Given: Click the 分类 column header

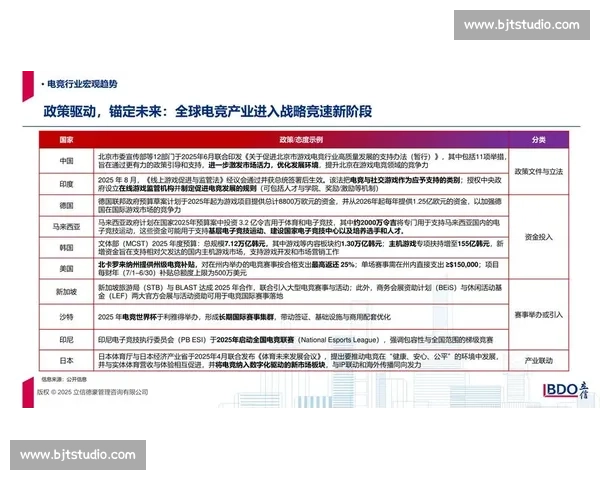Looking at the screenshot, I should [538, 140].
